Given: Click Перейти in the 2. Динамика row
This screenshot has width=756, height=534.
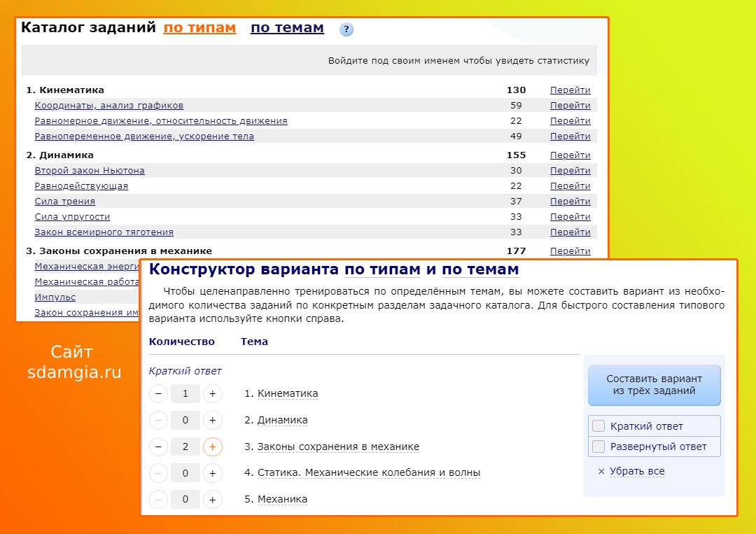Looking at the screenshot, I should pyautogui.click(x=570, y=155).
